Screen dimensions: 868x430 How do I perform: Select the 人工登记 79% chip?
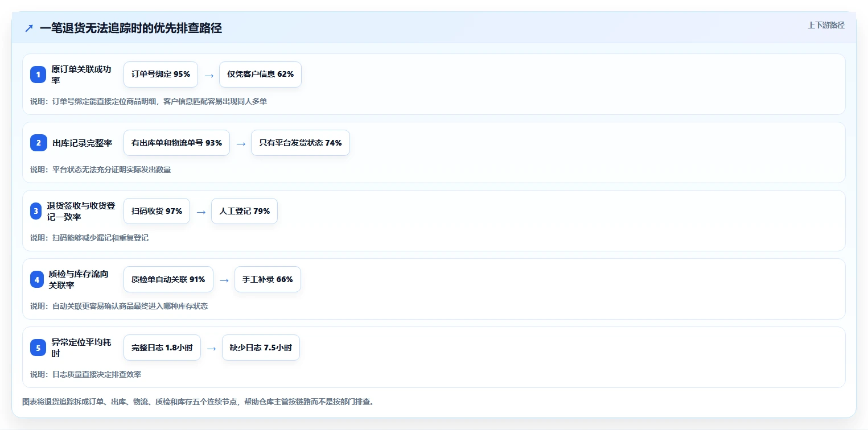pos(244,211)
